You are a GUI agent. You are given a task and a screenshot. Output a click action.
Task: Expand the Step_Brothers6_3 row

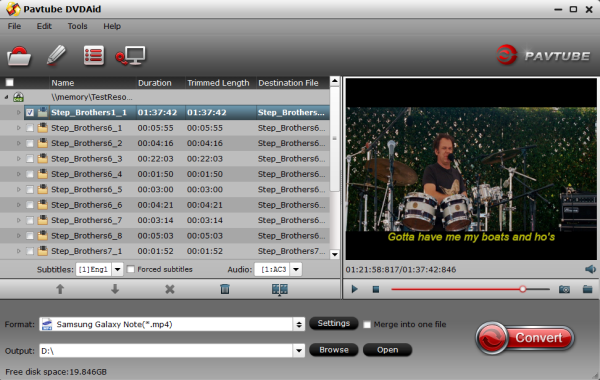click(x=18, y=158)
